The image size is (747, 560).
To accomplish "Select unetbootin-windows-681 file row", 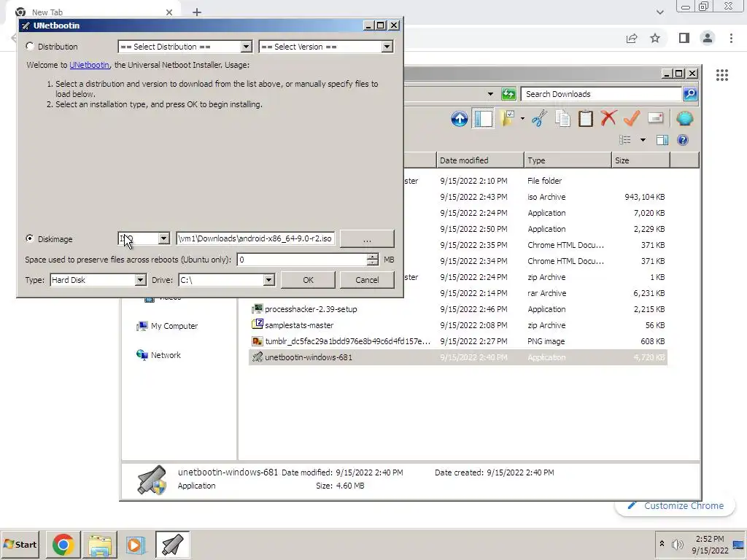I will point(457,357).
